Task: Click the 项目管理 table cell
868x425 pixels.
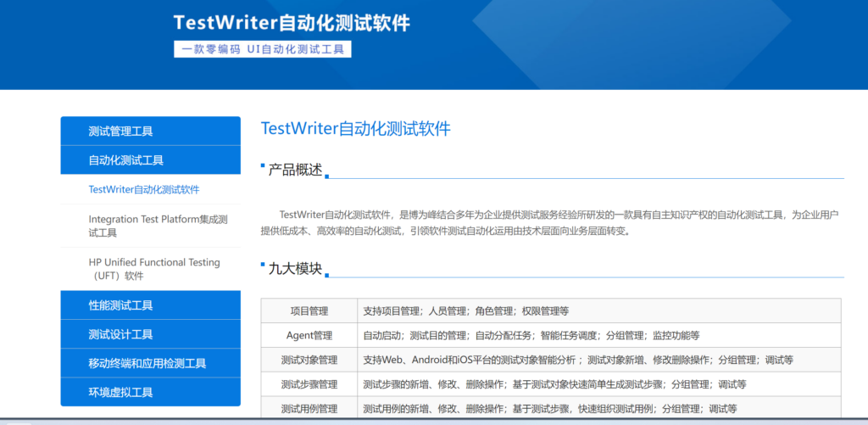Action: 309,310
